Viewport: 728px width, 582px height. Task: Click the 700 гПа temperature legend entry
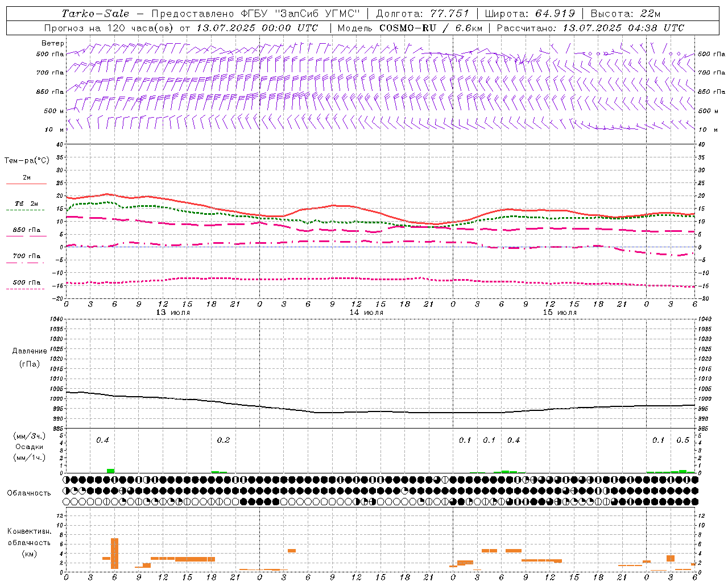click(x=27, y=256)
